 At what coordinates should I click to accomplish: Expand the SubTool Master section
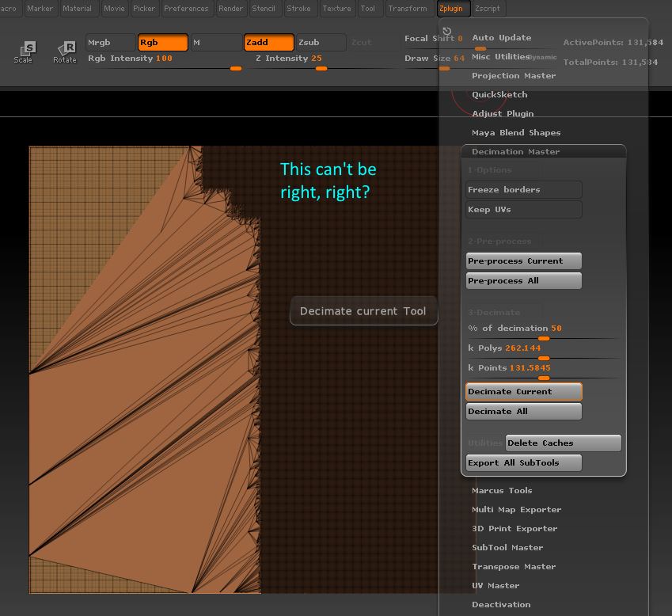tap(507, 547)
